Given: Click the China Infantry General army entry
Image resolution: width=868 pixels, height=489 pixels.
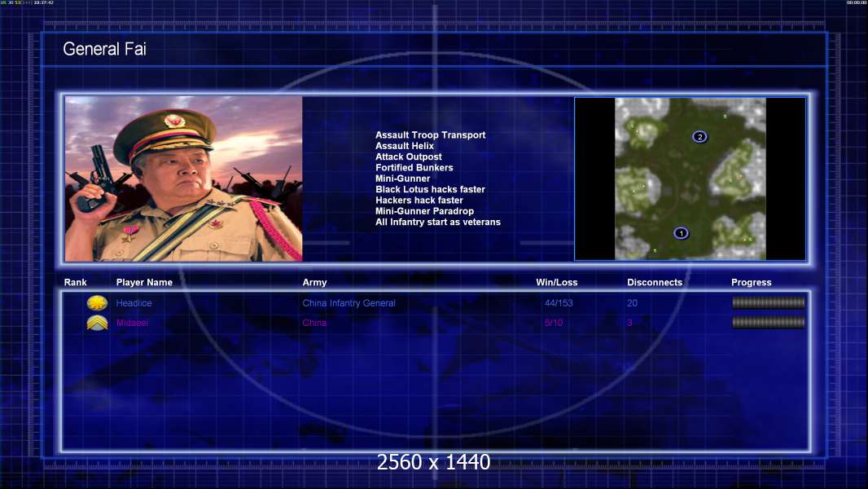Looking at the screenshot, I should pyautogui.click(x=349, y=303).
